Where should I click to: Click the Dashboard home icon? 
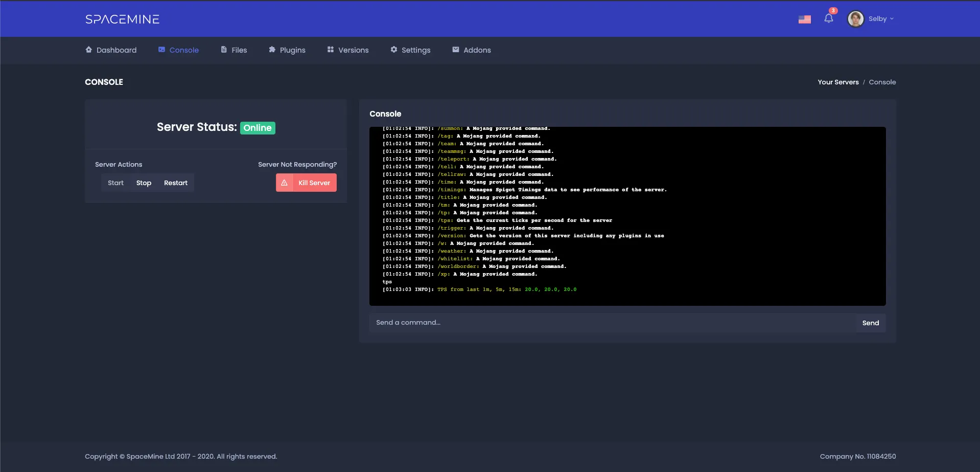pyautogui.click(x=89, y=50)
